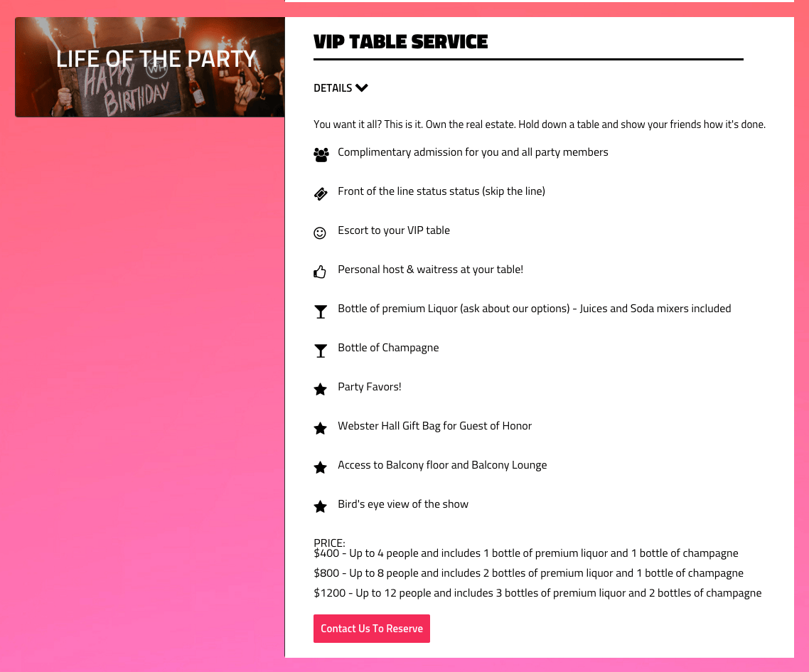Viewport: 809px width, 672px height.
Task: Click the smiley face icon by Escort
Action: coord(320,233)
